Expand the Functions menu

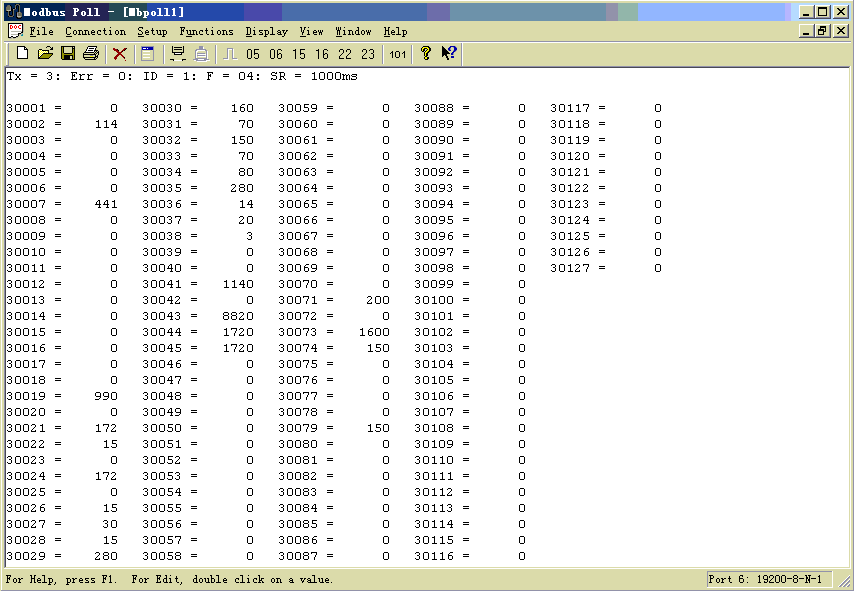click(x=206, y=32)
